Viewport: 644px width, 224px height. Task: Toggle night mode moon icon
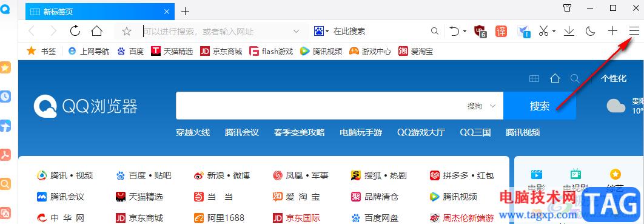coord(590,31)
